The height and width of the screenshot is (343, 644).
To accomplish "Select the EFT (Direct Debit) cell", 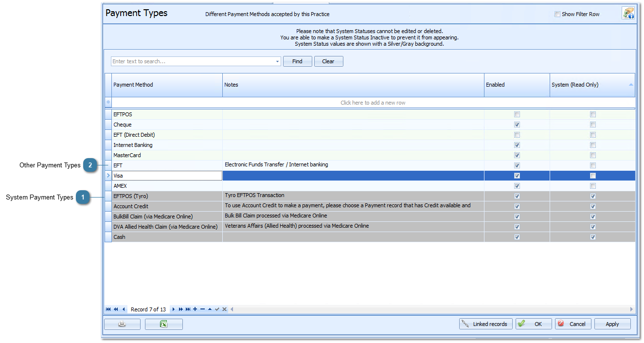I will point(167,135).
